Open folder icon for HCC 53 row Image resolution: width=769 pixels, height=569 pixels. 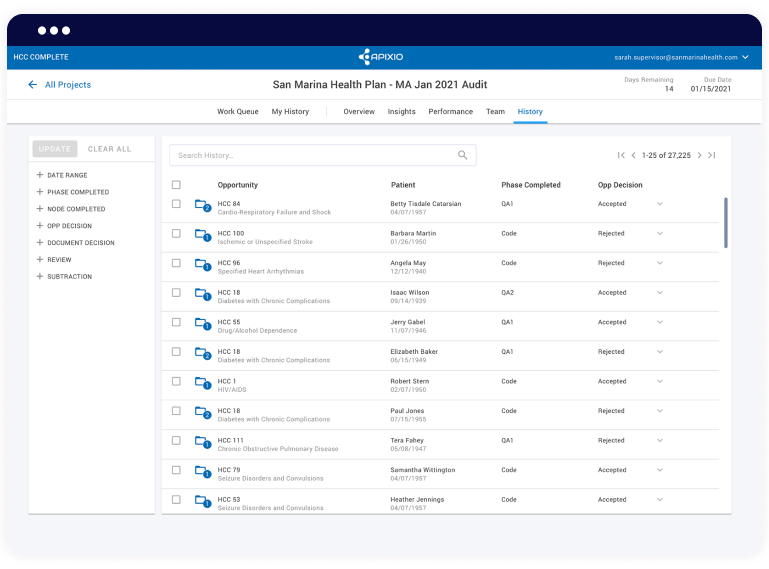[x=203, y=501]
